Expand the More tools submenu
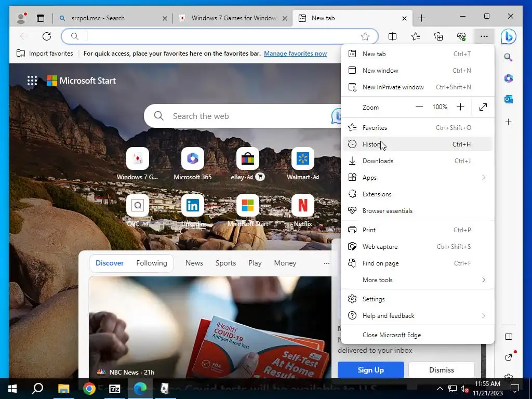The height and width of the screenshot is (399, 532). pyautogui.click(x=418, y=280)
